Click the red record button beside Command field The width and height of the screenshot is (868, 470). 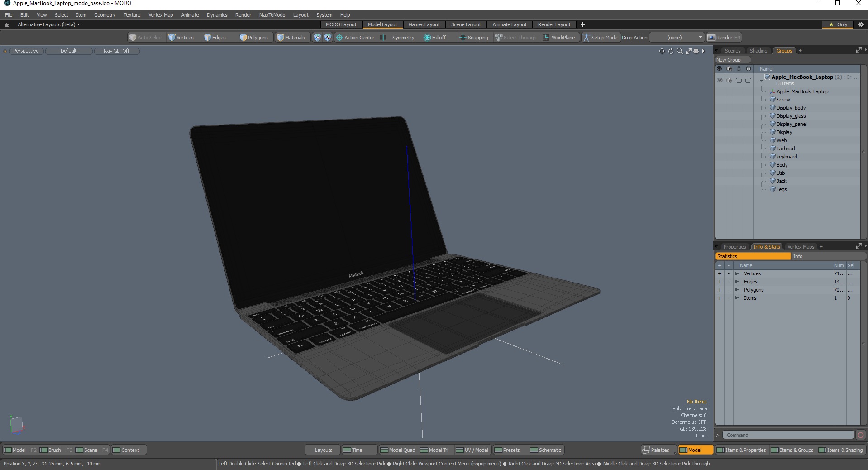point(861,435)
